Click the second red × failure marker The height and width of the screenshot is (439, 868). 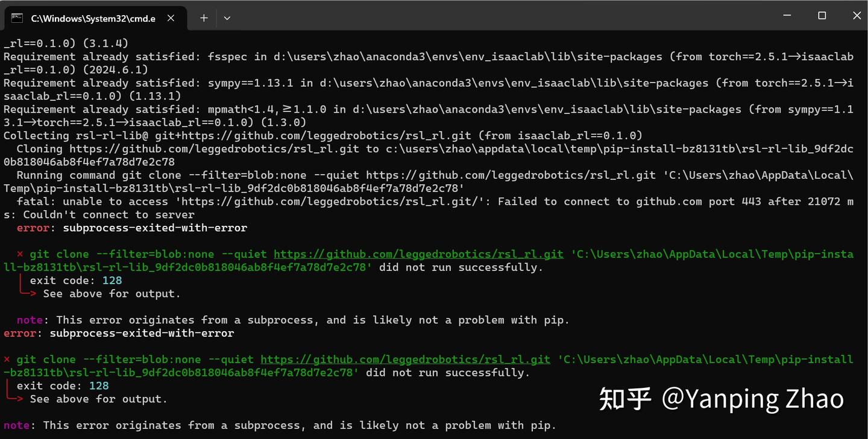(x=6, y=359)
